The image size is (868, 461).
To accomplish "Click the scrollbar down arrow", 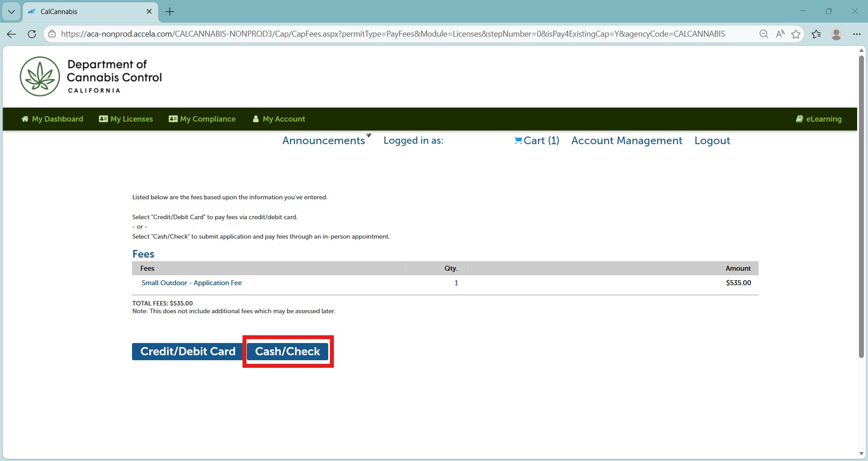I will (x=861, y=454).
